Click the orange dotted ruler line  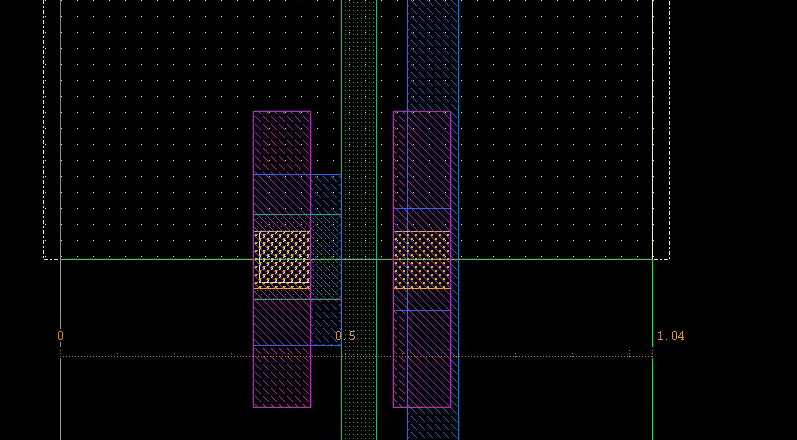200,355
